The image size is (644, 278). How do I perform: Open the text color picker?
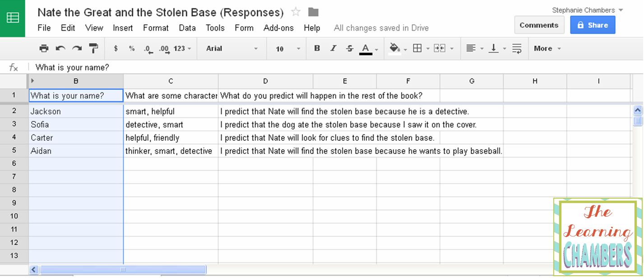pos(366,48)
